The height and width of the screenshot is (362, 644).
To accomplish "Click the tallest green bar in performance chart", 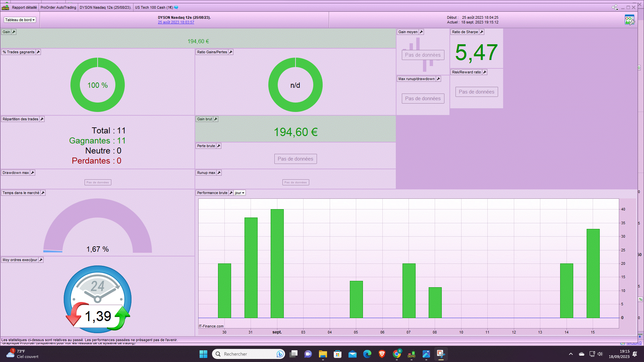I will tap(277, 263).
